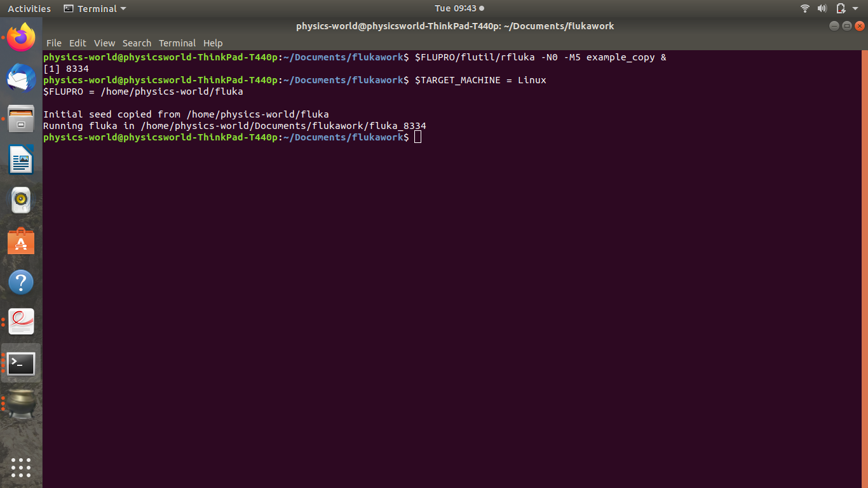Open the View menu
868x488 pixels.
[104, 43]
